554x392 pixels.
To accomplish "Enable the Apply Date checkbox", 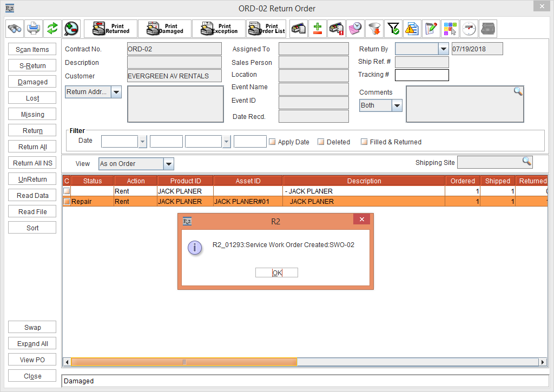I will coord(272,141).
